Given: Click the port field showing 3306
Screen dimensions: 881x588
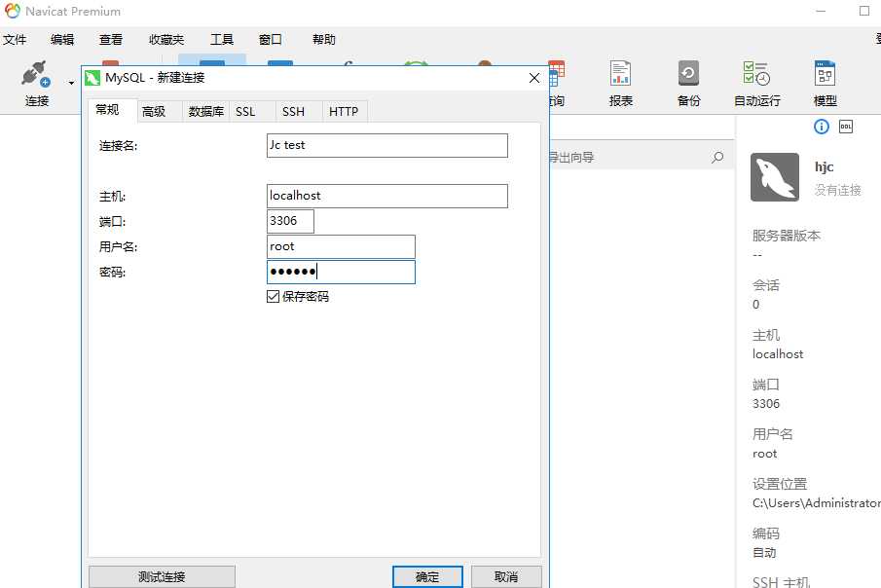Looking at the screenshot, I should point(290,221).
